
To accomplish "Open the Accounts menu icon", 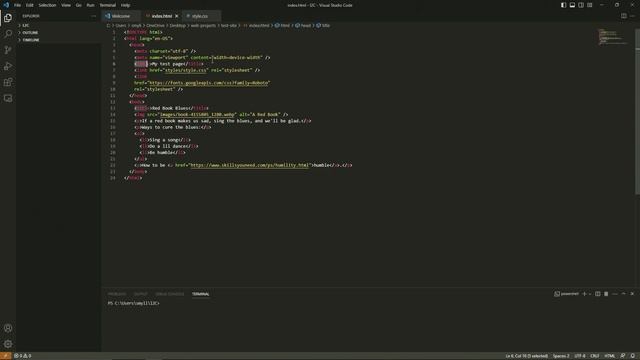I will (x=8, y=328).
